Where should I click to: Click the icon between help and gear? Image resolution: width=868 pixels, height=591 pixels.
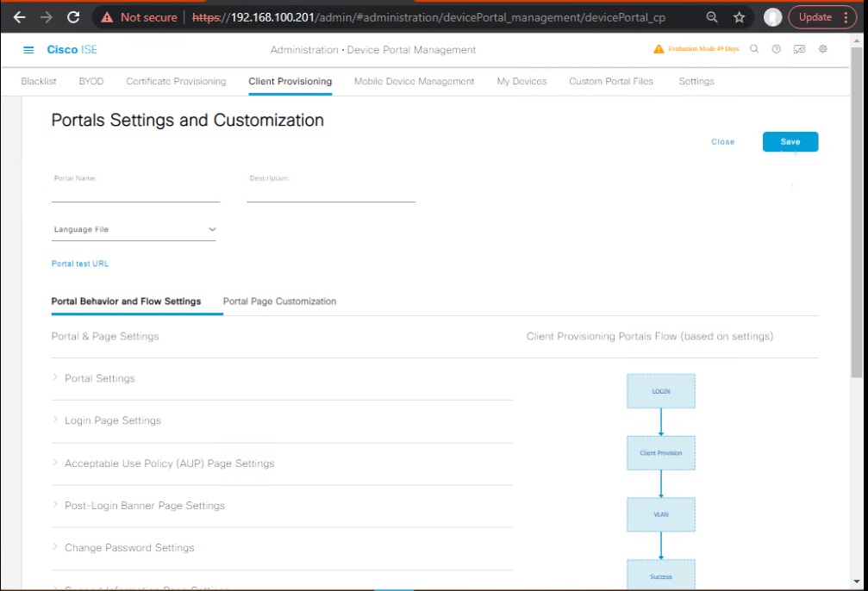pyautogui.click(x=799, y=49)
